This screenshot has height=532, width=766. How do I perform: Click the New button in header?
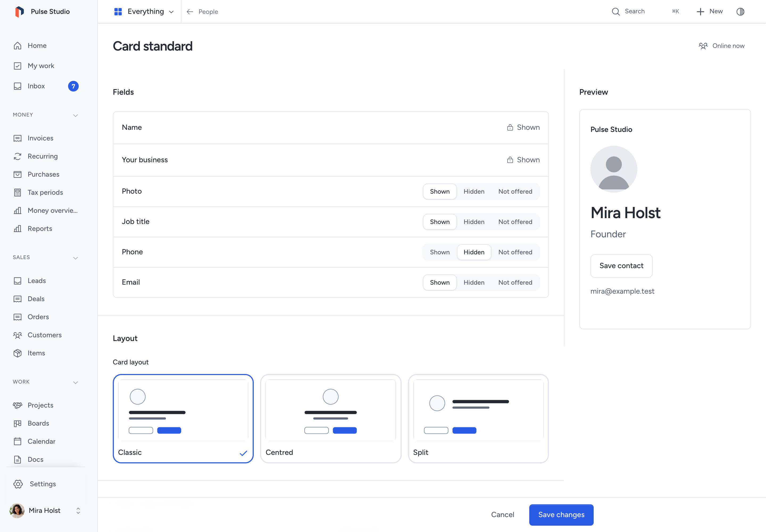coord(710,12)
